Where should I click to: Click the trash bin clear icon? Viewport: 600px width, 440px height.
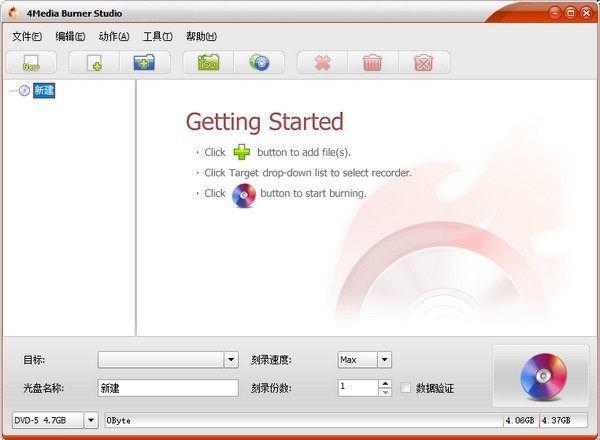[x=372, y=63]
